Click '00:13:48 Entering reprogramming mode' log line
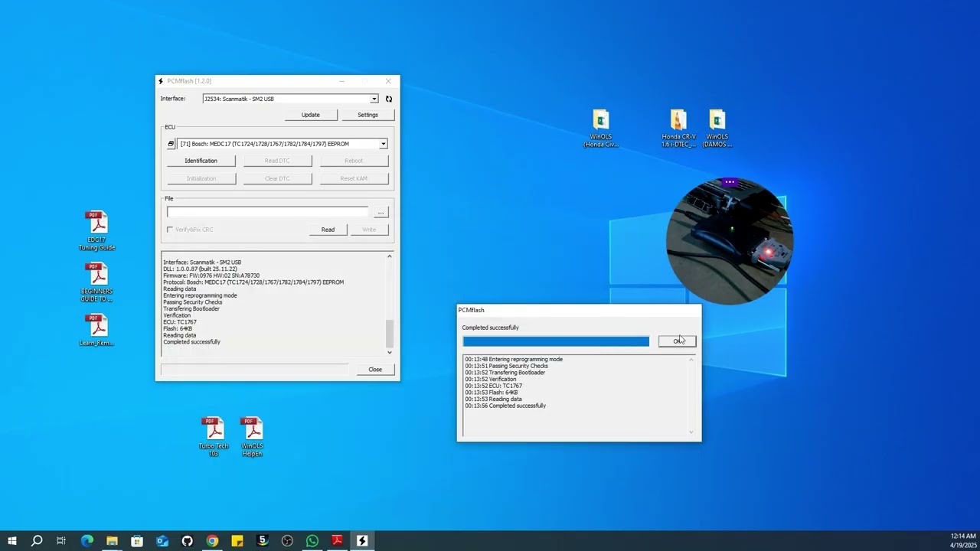 [x=514, y=359]
